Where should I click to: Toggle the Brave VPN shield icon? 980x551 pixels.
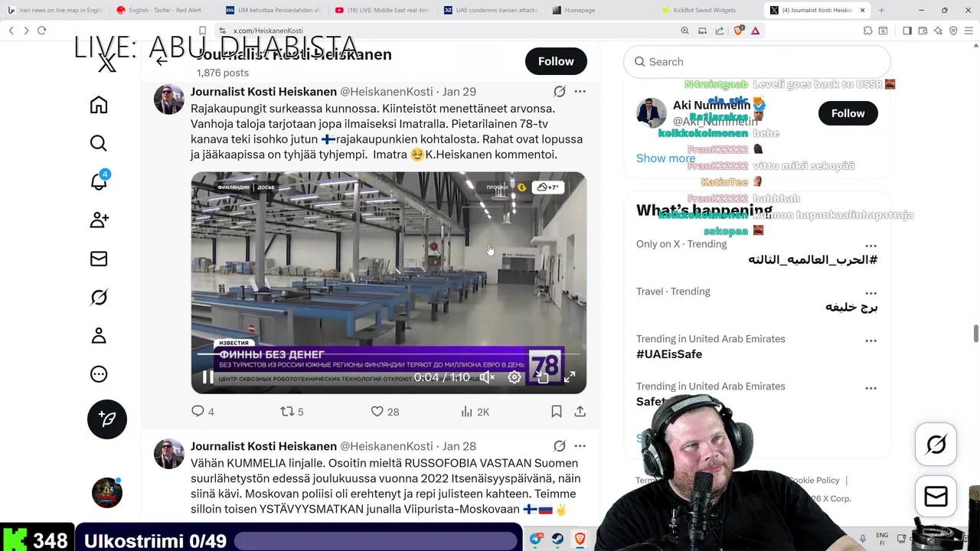(953, 31)
